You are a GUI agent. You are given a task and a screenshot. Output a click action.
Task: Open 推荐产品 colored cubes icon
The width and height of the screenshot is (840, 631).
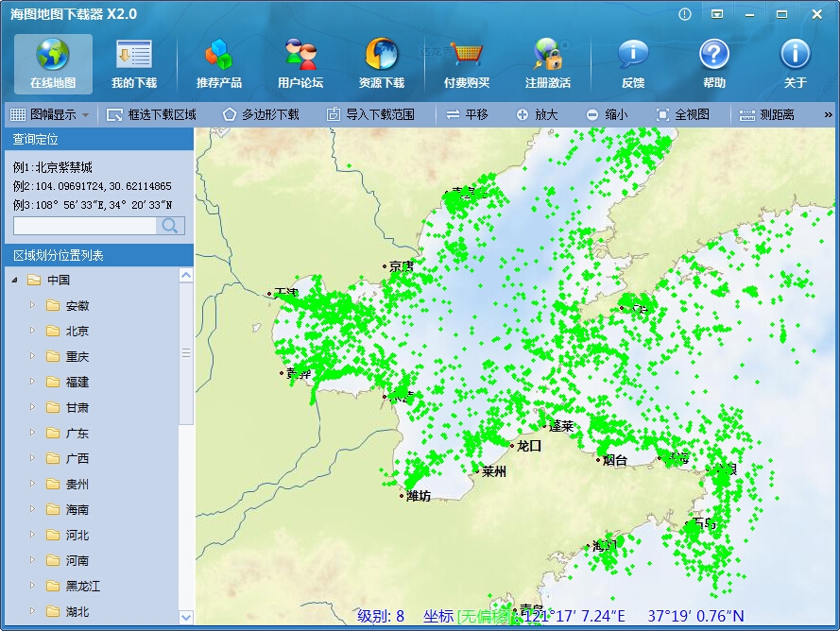point(218,63)
